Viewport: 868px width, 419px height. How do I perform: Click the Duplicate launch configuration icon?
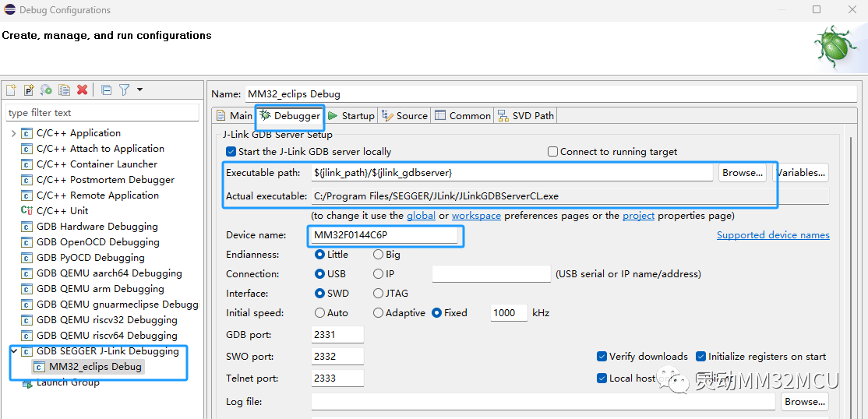click(65, 90)
